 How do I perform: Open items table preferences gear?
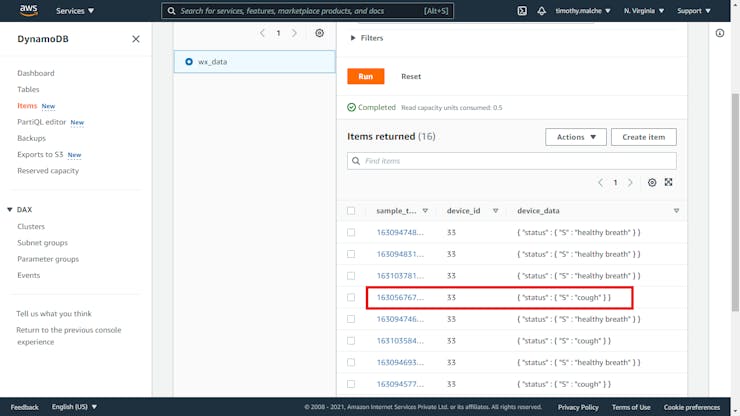[x=652, y=183]
